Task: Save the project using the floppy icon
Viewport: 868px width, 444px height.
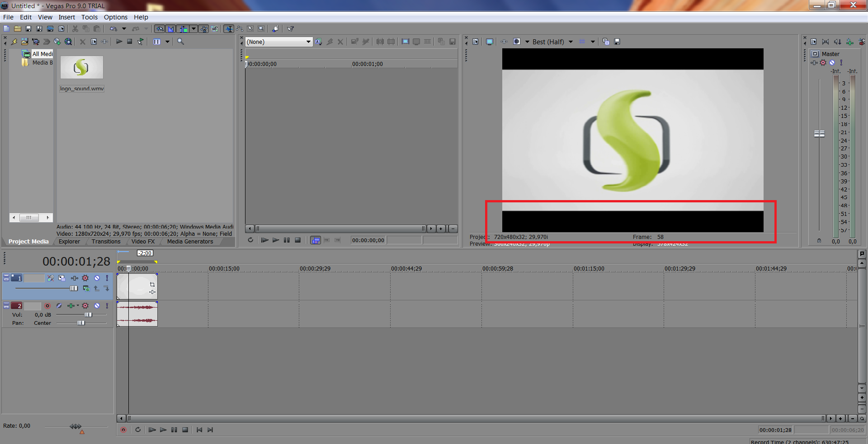Action: pos(28,29)
